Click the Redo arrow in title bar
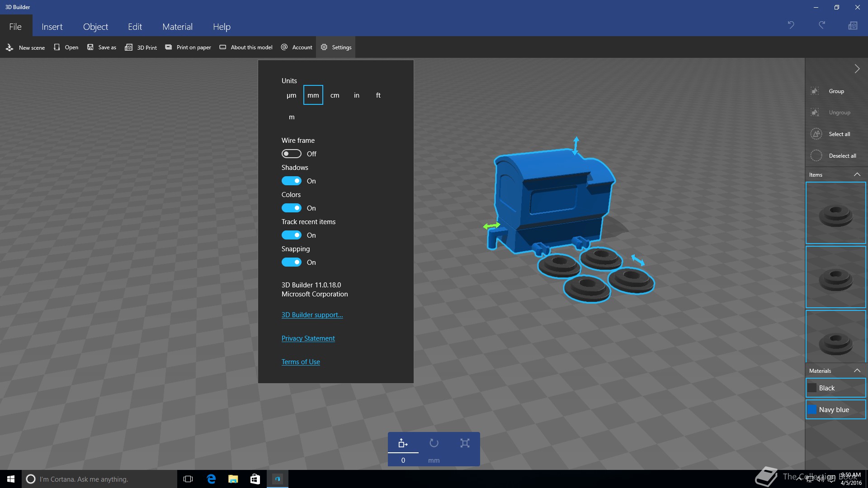Screen dimensions: 868x488 pyautogui.click(x=822, y=25)
